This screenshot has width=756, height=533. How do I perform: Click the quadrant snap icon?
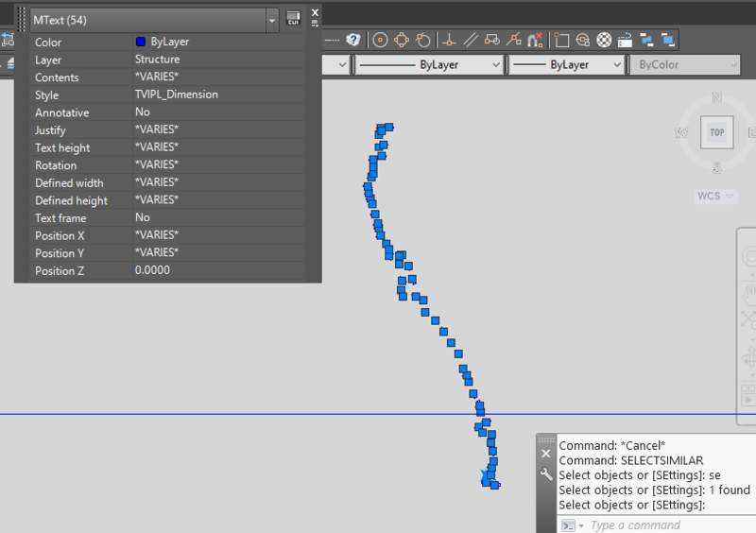[403, 40]
